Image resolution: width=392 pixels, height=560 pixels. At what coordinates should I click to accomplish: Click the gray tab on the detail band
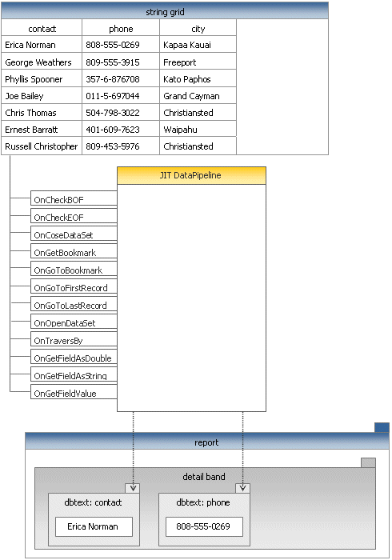tap(368, 462)
